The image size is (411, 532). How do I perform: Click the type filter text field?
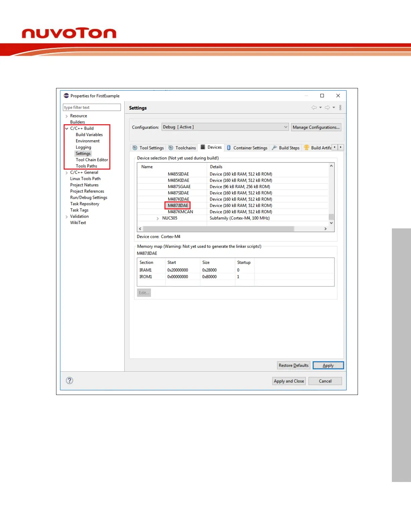point(92,107)
